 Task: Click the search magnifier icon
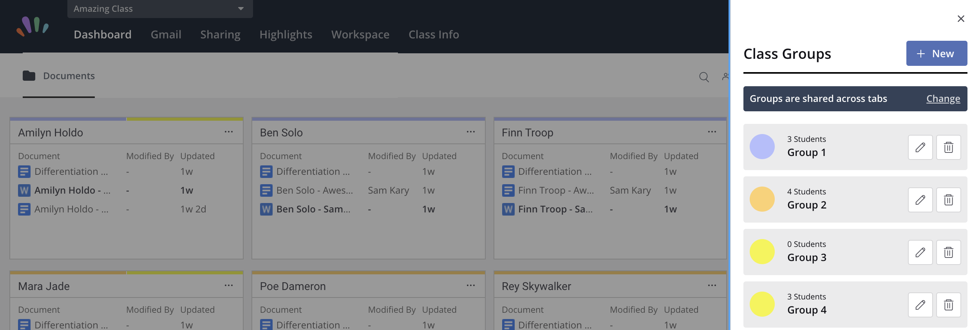(x=704, y=77)
